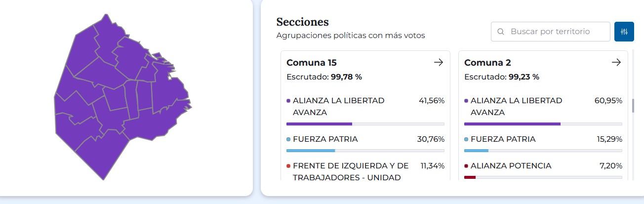The image size is (644, 204).
Task: Click Fuerza Patria label in Comuna 15
Action: tap(325, 139)
